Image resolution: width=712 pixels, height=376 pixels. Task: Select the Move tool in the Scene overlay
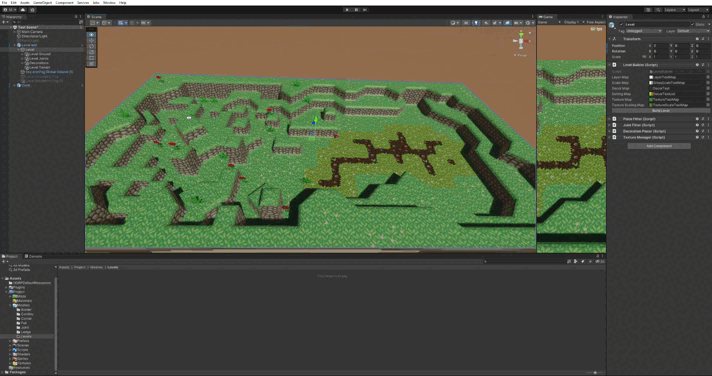[91, 40]
